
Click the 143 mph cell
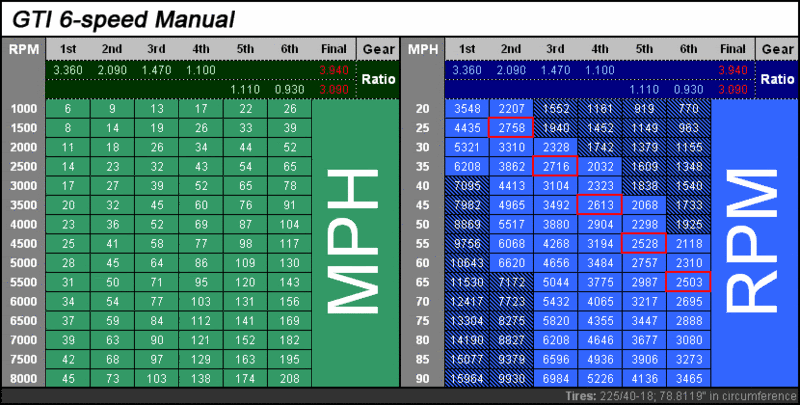[289, 282]
